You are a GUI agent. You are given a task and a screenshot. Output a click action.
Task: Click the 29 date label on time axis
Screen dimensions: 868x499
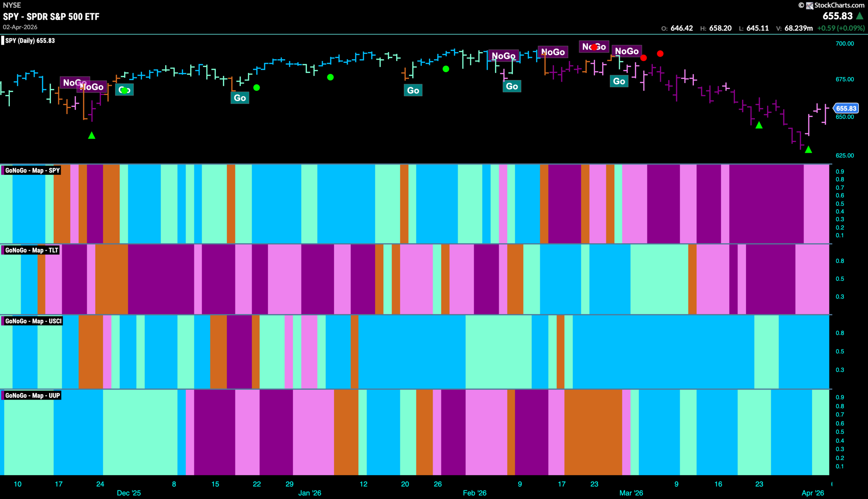290,484
